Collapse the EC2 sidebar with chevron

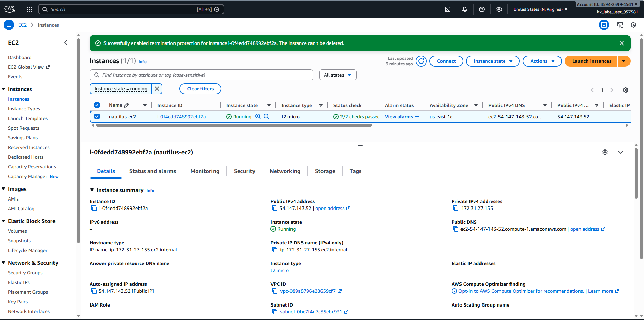pyautogui.click(x=66, y=42)
